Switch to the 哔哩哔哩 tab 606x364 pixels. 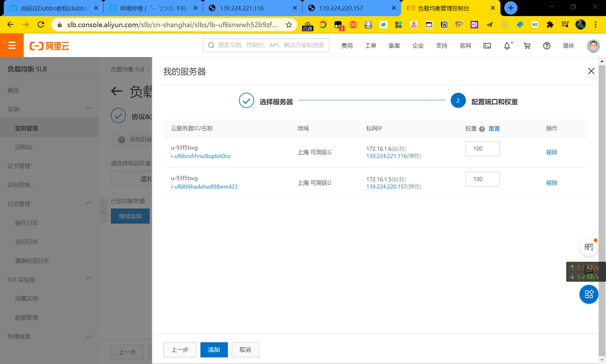click(x=152, y=8)
